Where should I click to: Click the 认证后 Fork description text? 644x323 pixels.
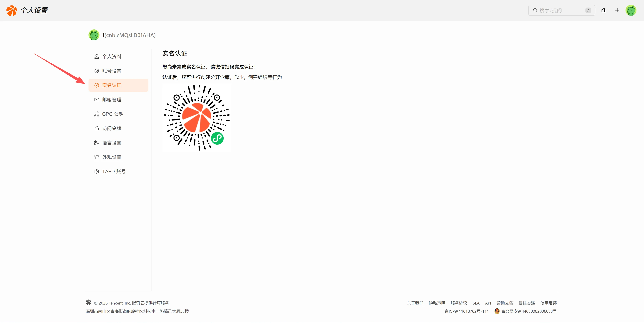pyautogui.click(x=222, y=77)
